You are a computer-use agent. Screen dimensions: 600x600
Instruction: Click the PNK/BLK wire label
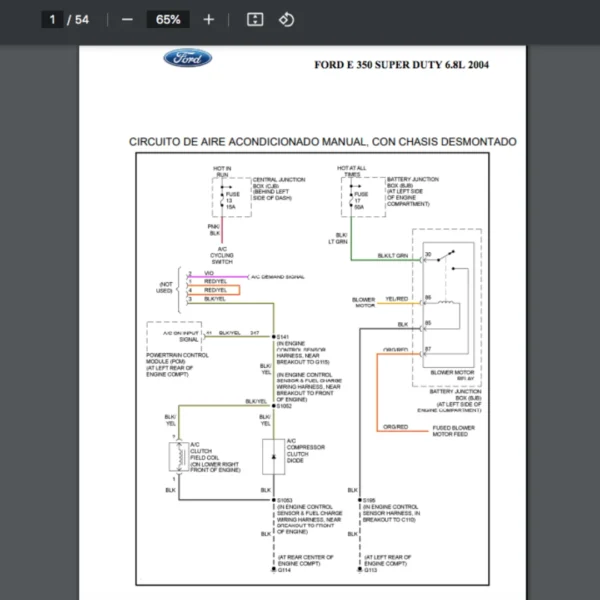pyautogui.click(x=214, y=230)
